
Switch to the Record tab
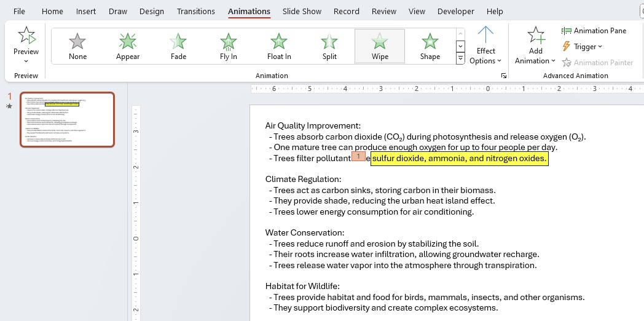click(346, 12)
